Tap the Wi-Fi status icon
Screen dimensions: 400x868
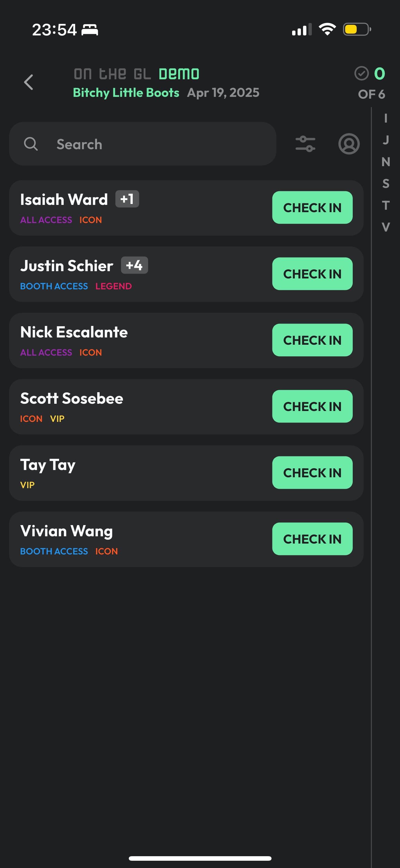coord(327,29)
